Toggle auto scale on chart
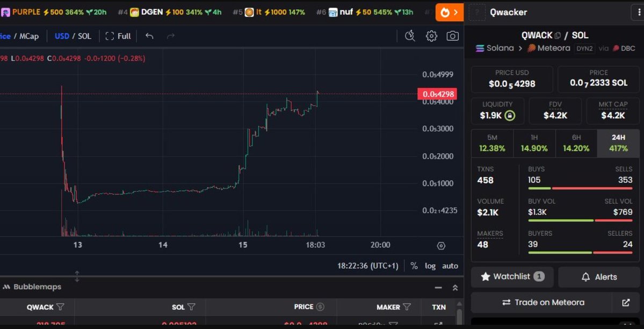Screen dimensions: 644x329 (450, 266)
